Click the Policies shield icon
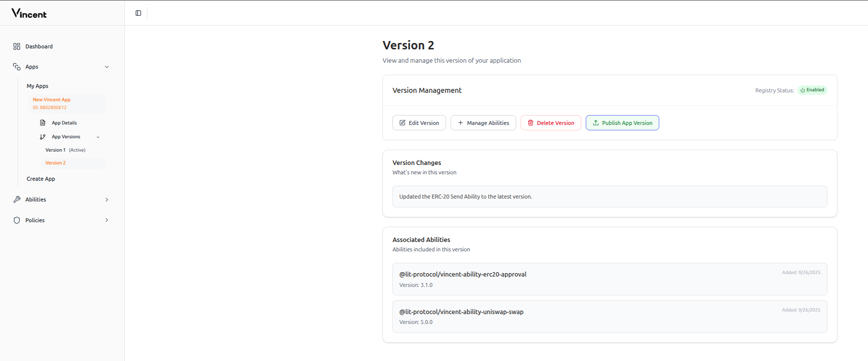868x361 pixels. [x=17, y=220]
